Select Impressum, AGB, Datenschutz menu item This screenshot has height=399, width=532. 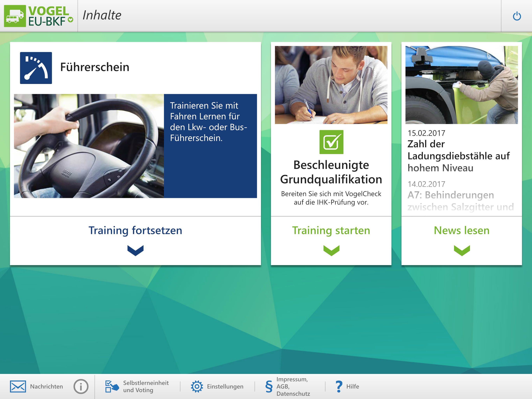click(293, 387)
